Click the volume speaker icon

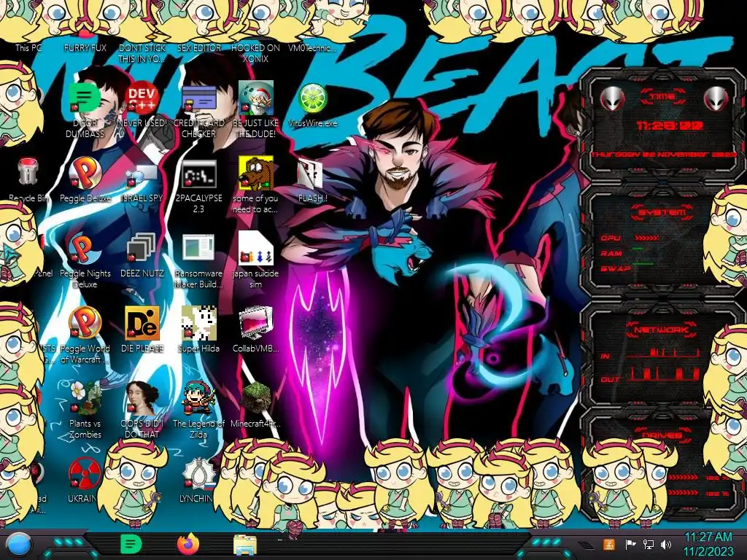tap(666, 544)
